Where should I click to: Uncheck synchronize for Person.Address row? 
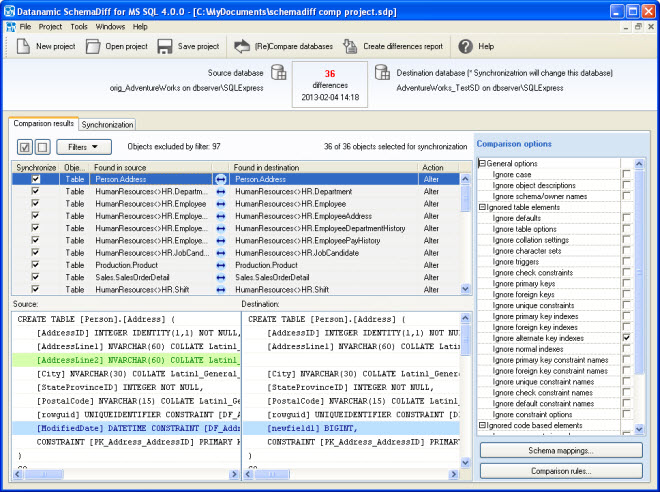[x=35, y=179]
